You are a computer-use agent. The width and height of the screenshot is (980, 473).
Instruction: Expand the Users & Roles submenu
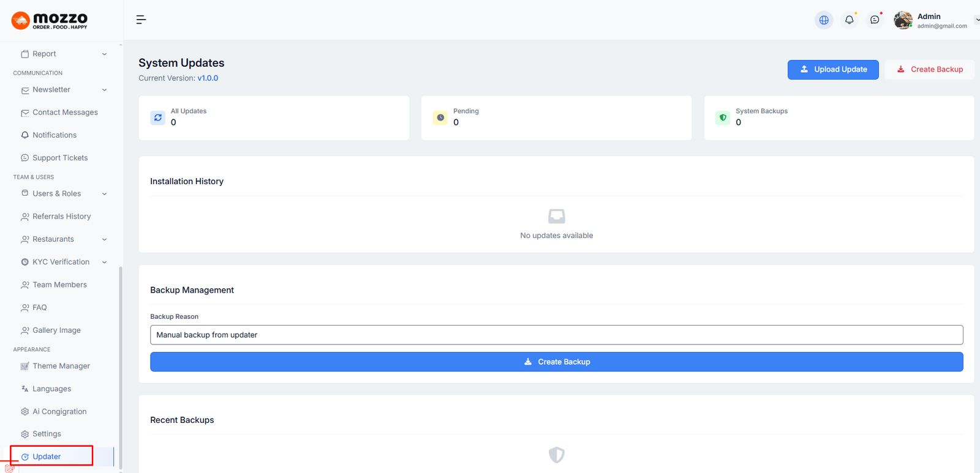(104, 194)
